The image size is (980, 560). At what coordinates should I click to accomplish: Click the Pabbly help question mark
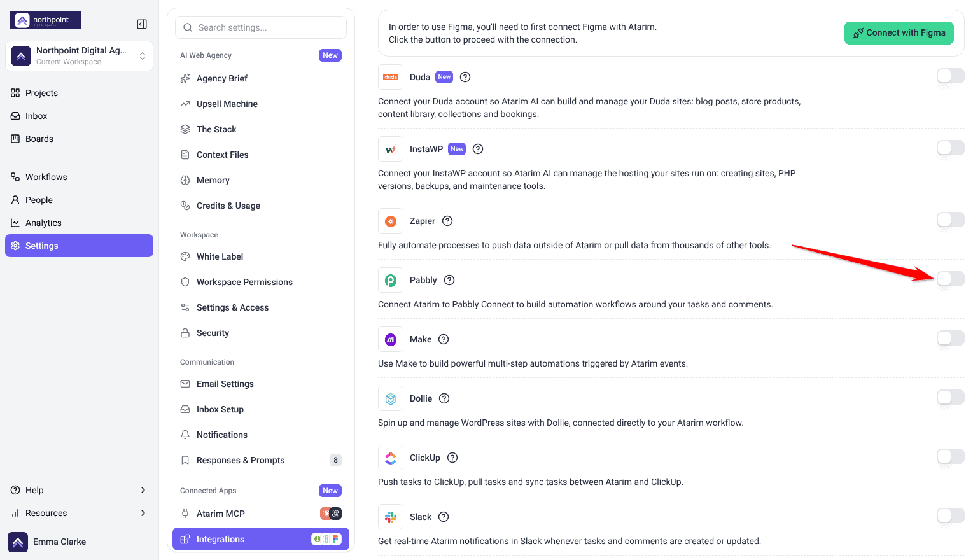coord(449,280)
